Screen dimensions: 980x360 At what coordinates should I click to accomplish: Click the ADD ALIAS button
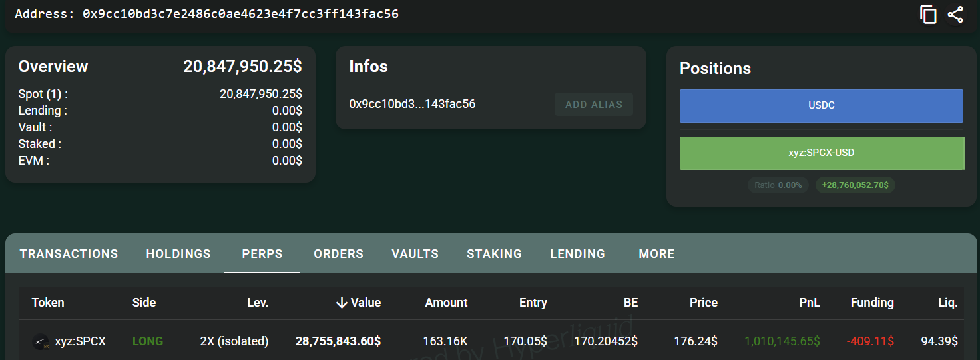click(x=594, y=105)
